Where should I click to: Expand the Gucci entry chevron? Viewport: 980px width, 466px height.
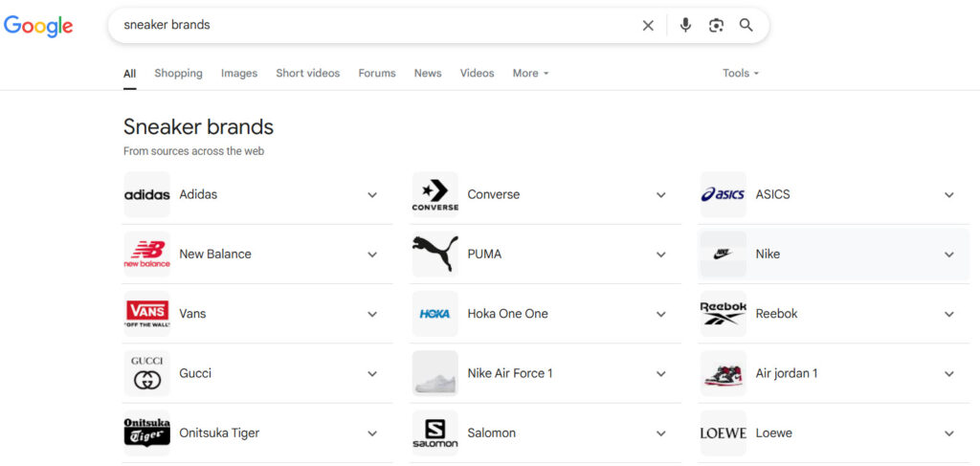(372, 373)
